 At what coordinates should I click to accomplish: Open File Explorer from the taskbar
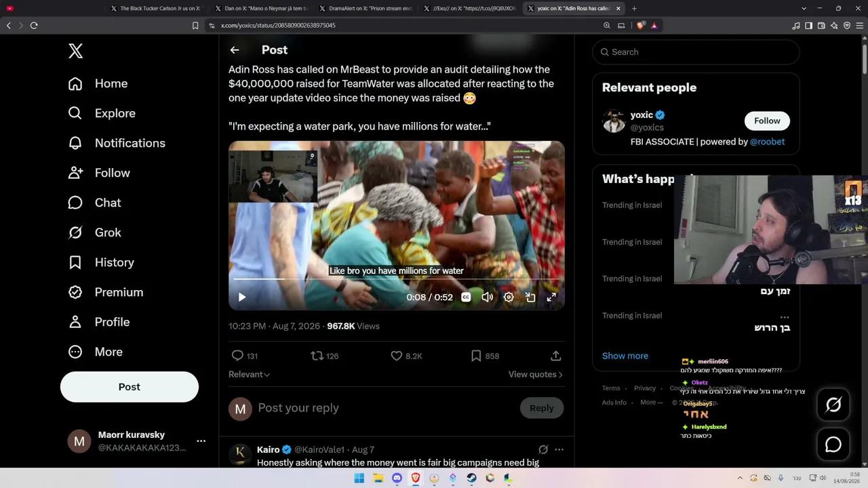[x=378, y=478]
